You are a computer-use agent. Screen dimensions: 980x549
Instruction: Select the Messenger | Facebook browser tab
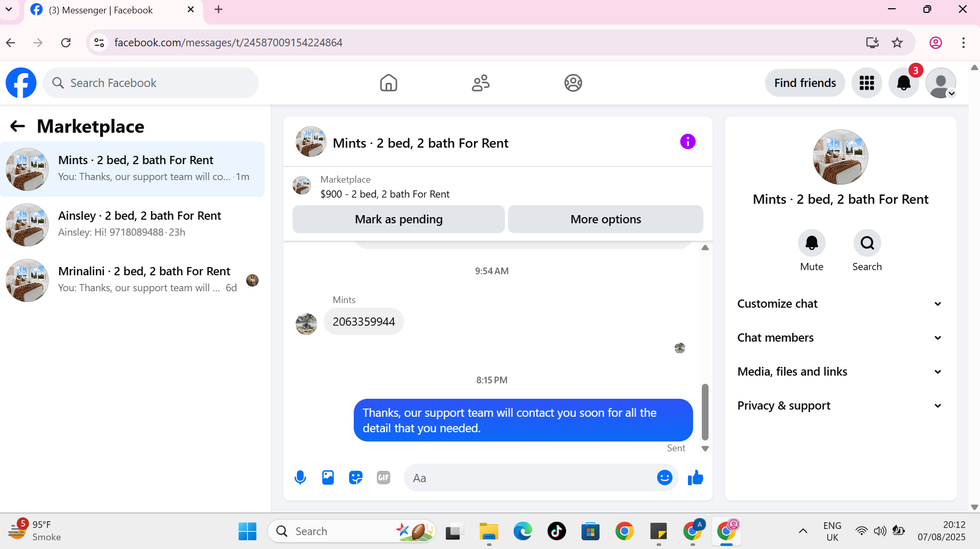click(113, 10)
